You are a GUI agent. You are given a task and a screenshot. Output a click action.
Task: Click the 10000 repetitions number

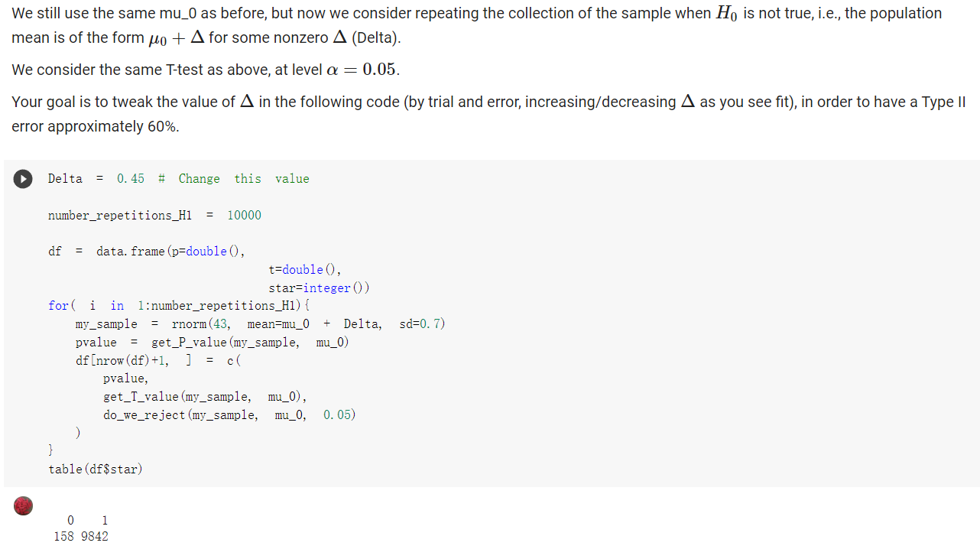pos(244,216)
